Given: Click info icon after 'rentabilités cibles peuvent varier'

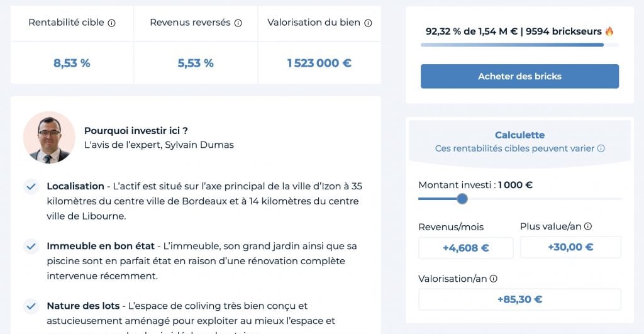Looking at the screenshot, I should [x=601, y=148].
